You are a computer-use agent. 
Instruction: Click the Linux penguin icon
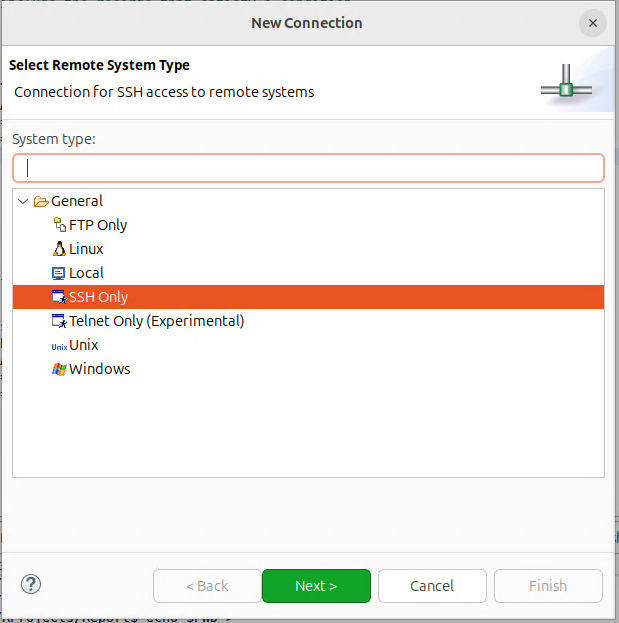[x=59, y=249]
